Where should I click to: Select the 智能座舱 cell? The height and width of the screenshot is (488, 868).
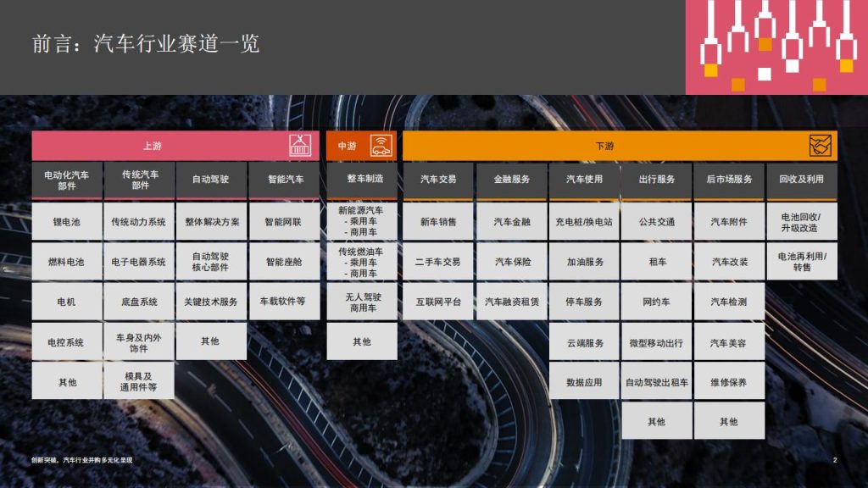tap(285, 261)
